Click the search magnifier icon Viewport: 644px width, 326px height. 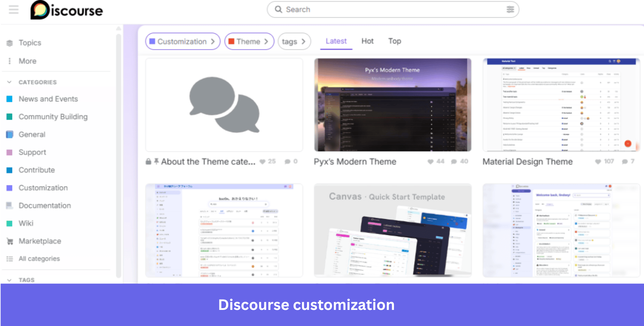(279, 9)
